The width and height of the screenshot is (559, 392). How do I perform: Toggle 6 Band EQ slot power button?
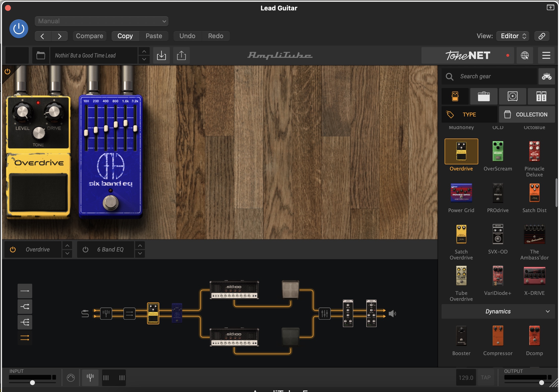pyautogui.click(x=85, y=250)
